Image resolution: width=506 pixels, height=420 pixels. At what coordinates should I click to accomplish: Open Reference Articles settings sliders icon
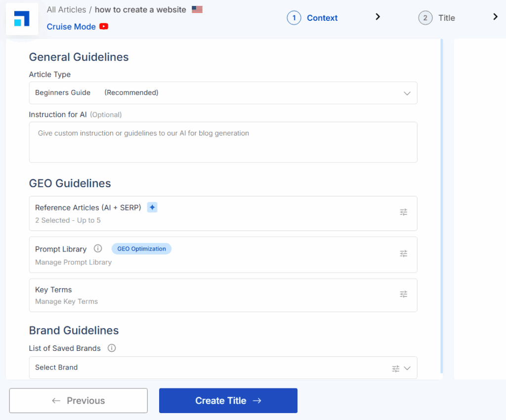click(404, 212)
